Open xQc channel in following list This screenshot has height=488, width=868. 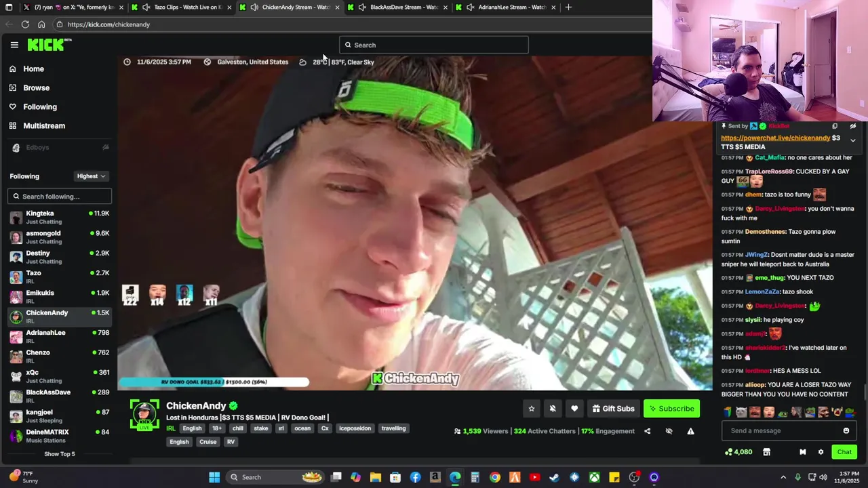point(60,376)
